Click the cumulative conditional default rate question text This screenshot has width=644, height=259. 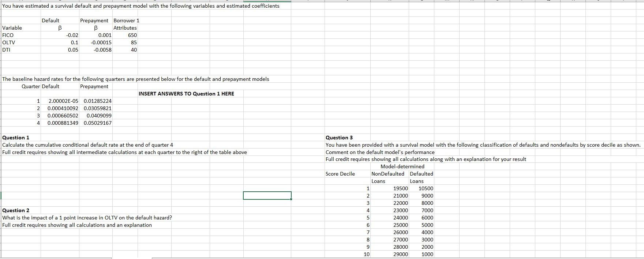(88, 145)
